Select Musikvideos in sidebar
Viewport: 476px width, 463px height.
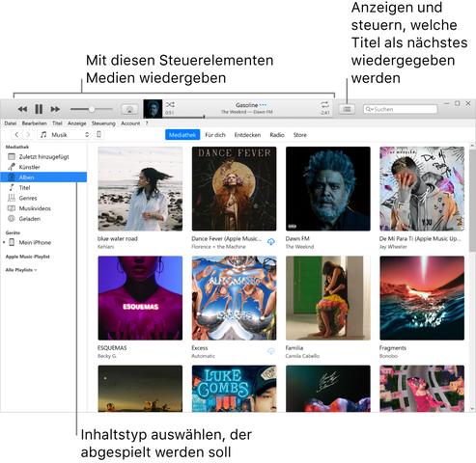coord(43,208)
